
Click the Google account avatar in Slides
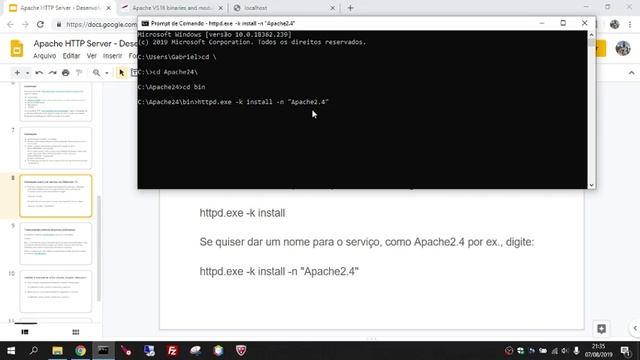coord(623,48)
